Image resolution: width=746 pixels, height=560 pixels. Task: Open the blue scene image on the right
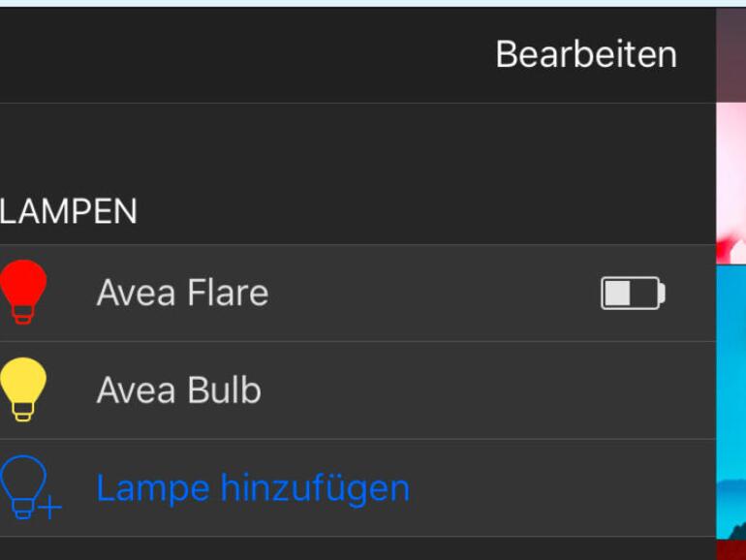click(x=730, y=397)
